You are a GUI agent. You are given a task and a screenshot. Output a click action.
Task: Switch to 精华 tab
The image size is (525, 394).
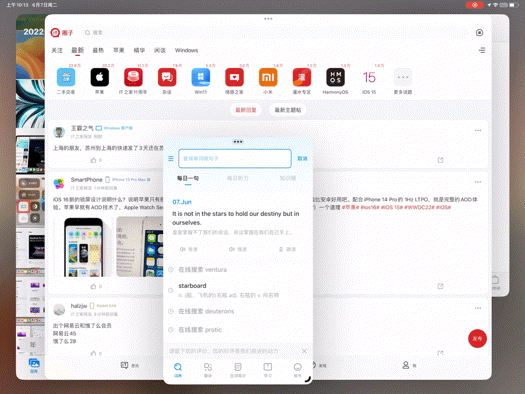(x=139, y=50)
